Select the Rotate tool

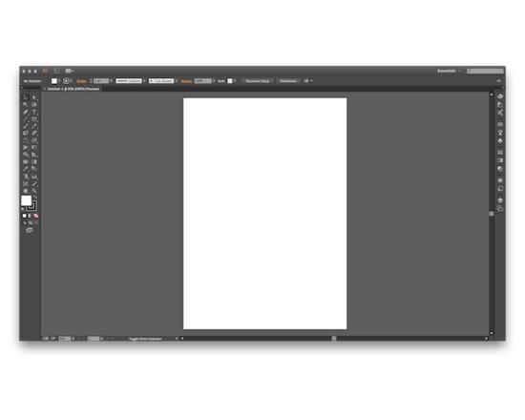(26, 140)
